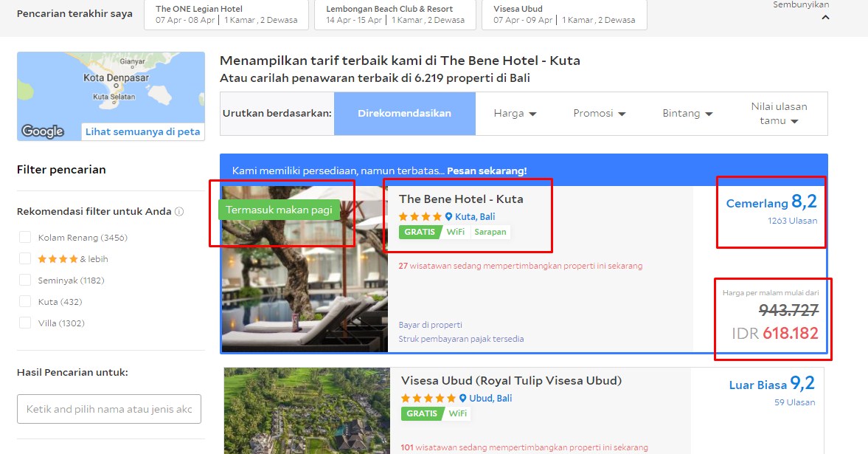The height and width of the screenshot is (454, 868).
Task: Open the Bintang sort dropdown
Action: (687, 114)
